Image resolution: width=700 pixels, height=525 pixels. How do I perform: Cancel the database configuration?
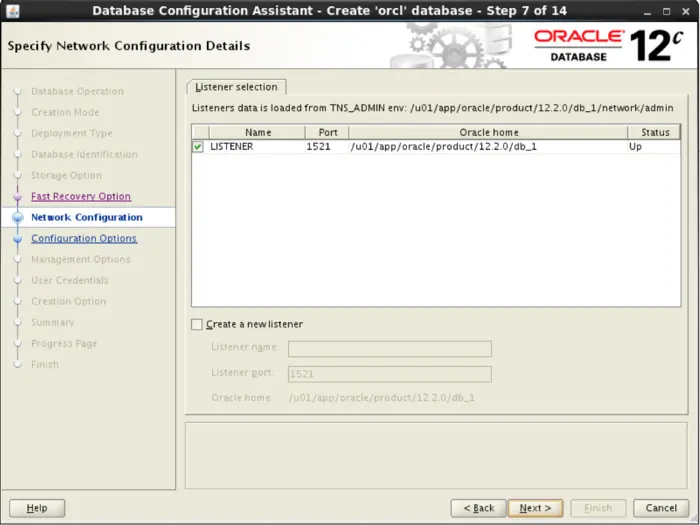pos(661,508)
